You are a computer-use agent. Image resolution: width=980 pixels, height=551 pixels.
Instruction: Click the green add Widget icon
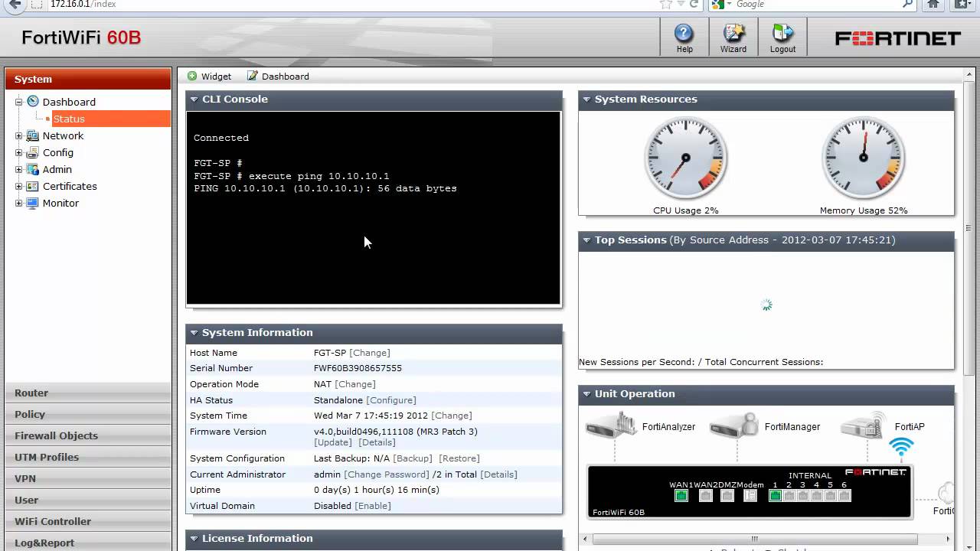click(x=192, y=76)
